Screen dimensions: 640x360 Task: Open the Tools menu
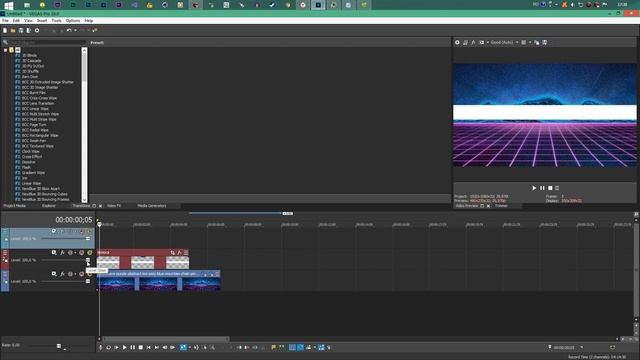click(x=56, y=20)
